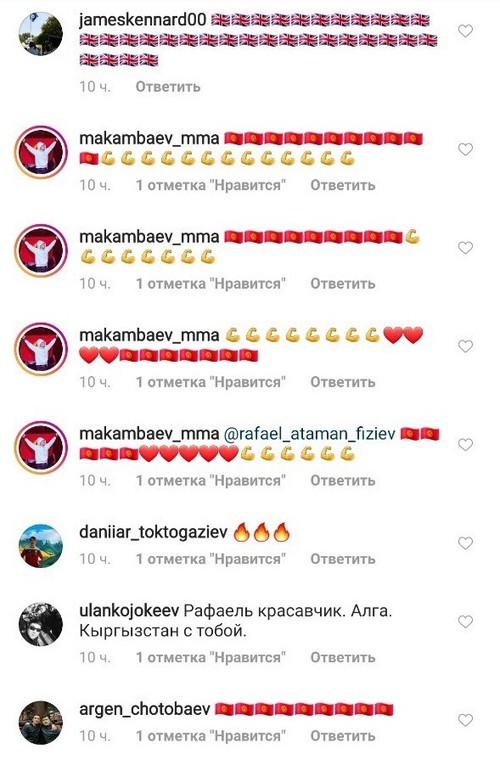Image resolution: width=500 pixels, height=765 pixels.
Task: Reply to jameskennard00 with Ответить
Action: pos(168,87)
